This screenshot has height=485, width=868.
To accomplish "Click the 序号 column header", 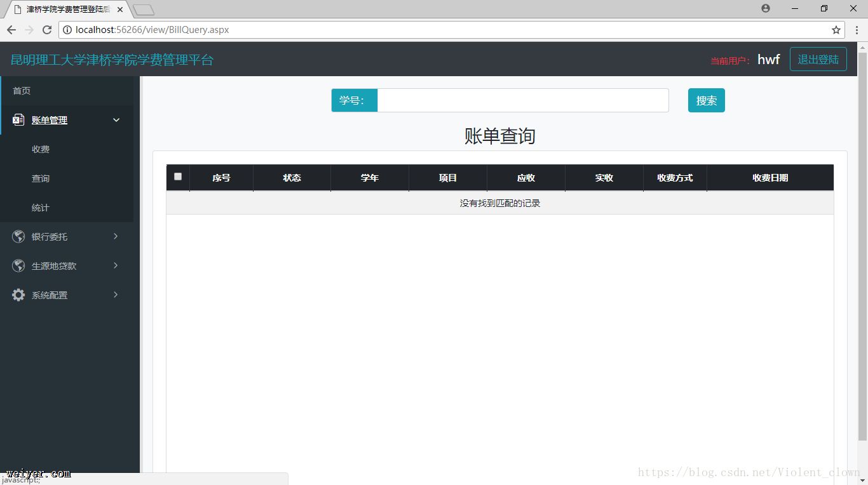I will (221, 178).
